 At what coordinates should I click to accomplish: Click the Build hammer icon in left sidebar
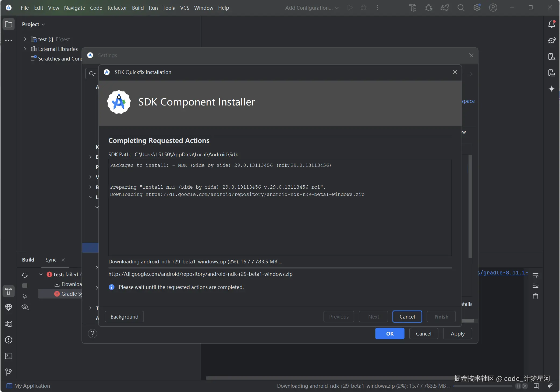pyautogui.click(x=9, y=291)
